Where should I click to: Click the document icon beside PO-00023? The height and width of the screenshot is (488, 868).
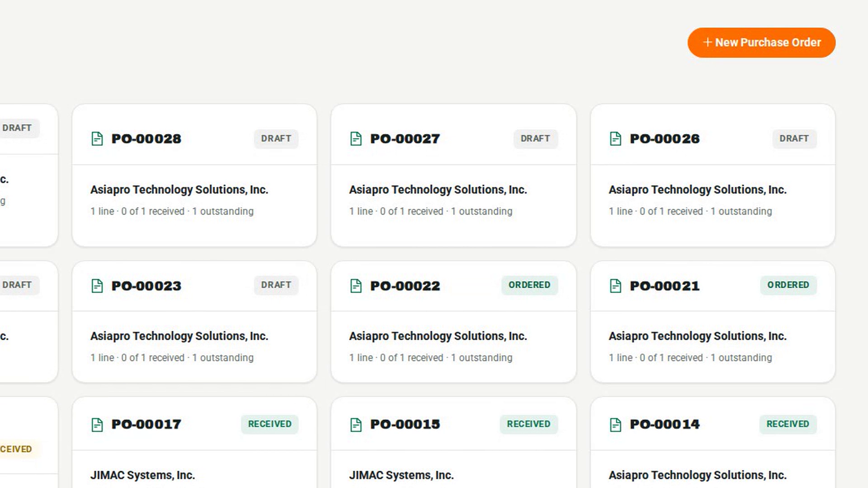coord(97,286)
